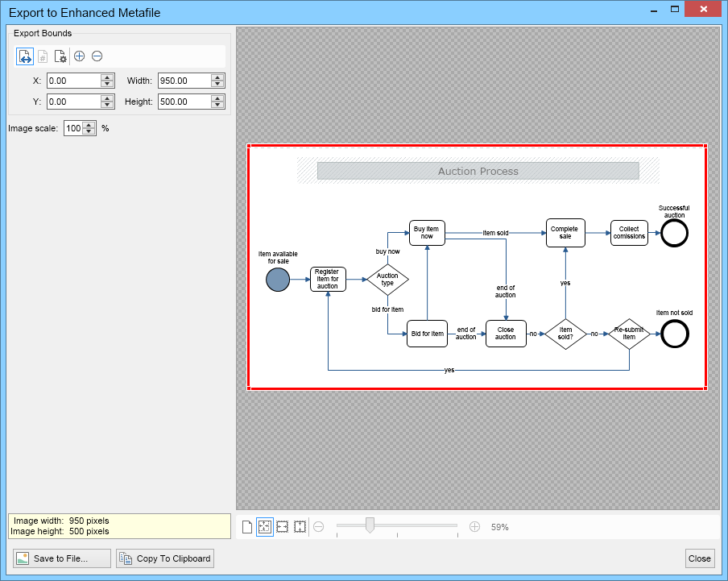The width and height of the screenshot is (728, 581).
Task: Decrease the Width value with down arrow
Action: (217, 84)
